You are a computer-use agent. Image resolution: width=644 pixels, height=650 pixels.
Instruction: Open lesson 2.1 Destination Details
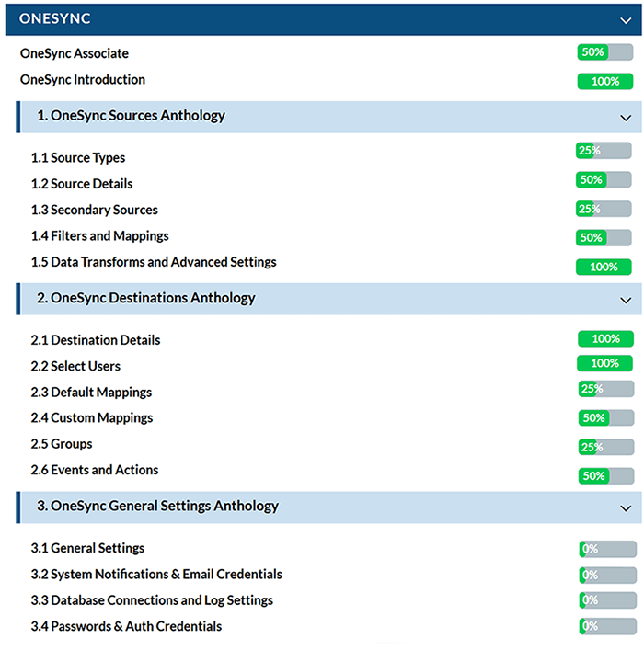tap(96, 340)
